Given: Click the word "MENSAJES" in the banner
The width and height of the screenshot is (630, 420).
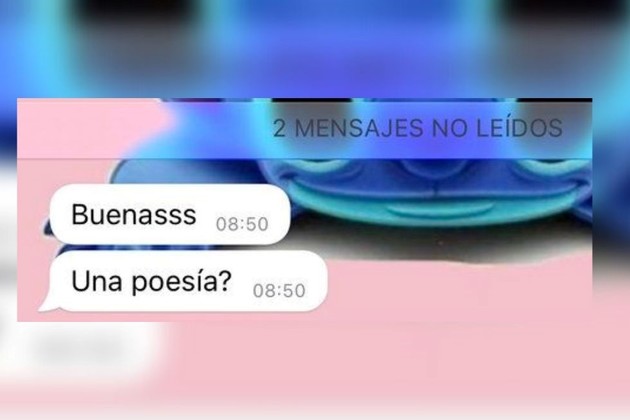Looking at the screenshot, I should (359, 129).
